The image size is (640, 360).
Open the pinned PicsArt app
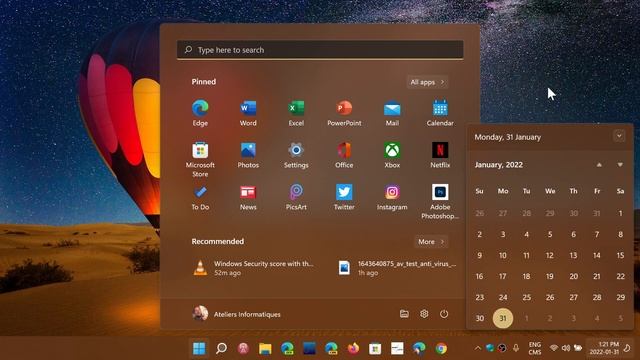pos(296,198)
